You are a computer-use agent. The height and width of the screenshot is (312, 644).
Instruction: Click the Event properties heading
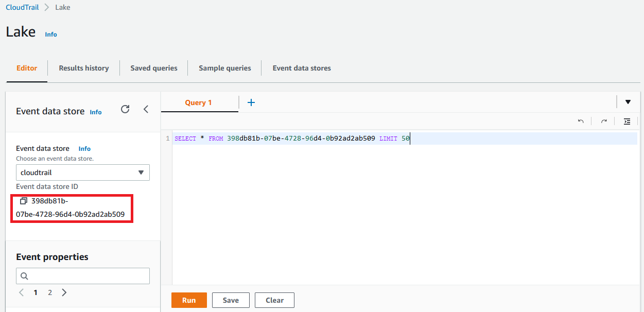pyautogui.click(x=52, y=257)
